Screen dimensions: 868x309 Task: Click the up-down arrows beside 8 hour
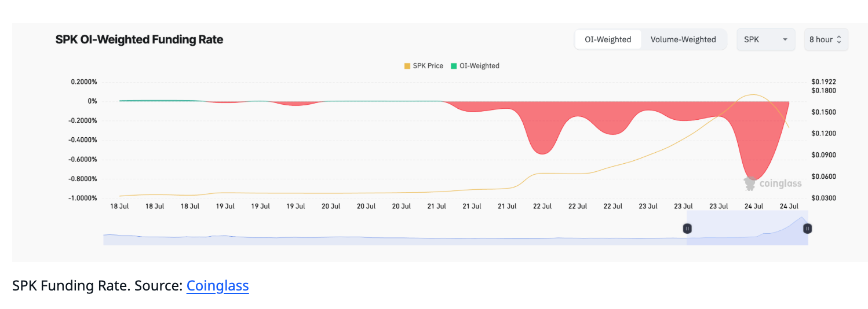click(839, 40)
